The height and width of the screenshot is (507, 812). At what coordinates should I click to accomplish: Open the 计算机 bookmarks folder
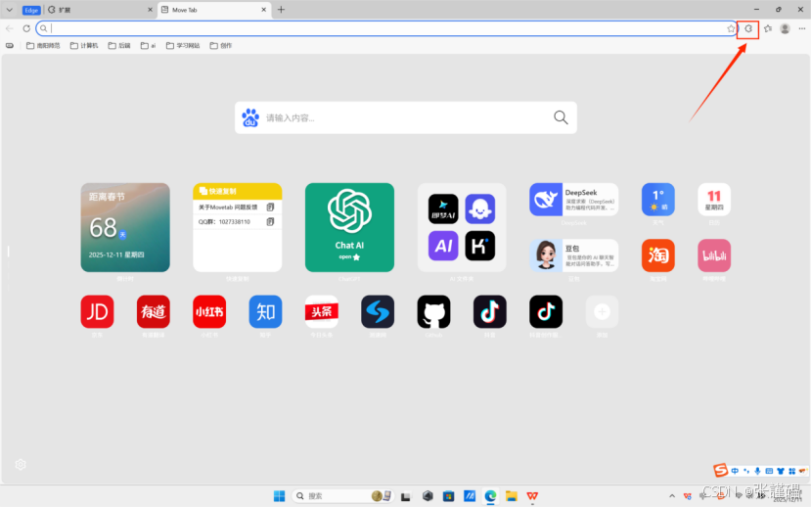pos(84,46)
